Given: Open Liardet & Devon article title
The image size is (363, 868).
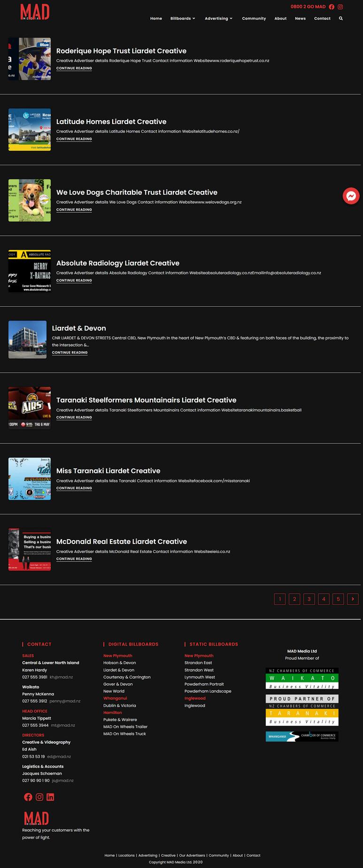Looking at the screenshot, I should [79, 328].
